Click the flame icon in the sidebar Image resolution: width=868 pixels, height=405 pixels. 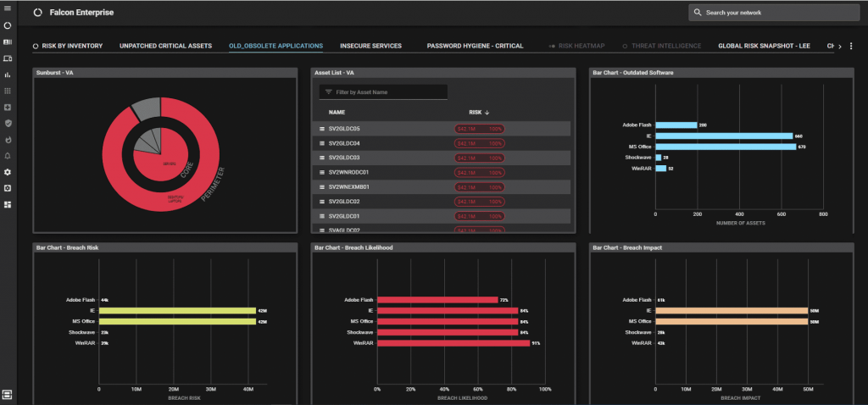[x=8, y=140]
